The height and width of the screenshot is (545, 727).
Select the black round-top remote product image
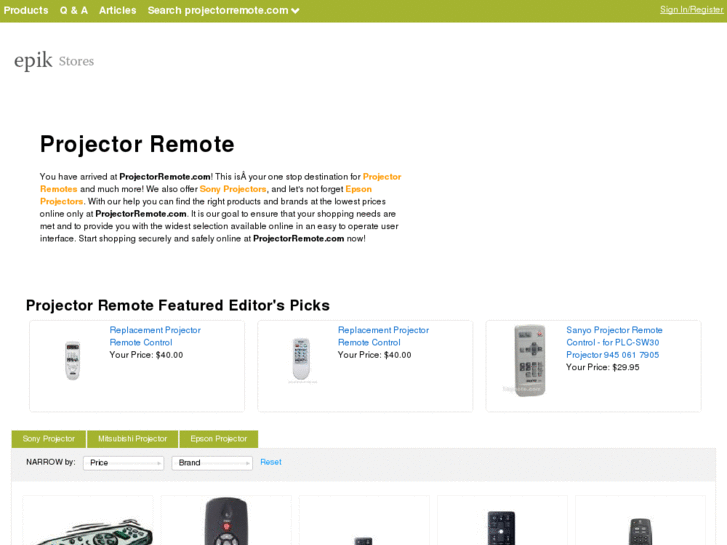tap(226, 521)
